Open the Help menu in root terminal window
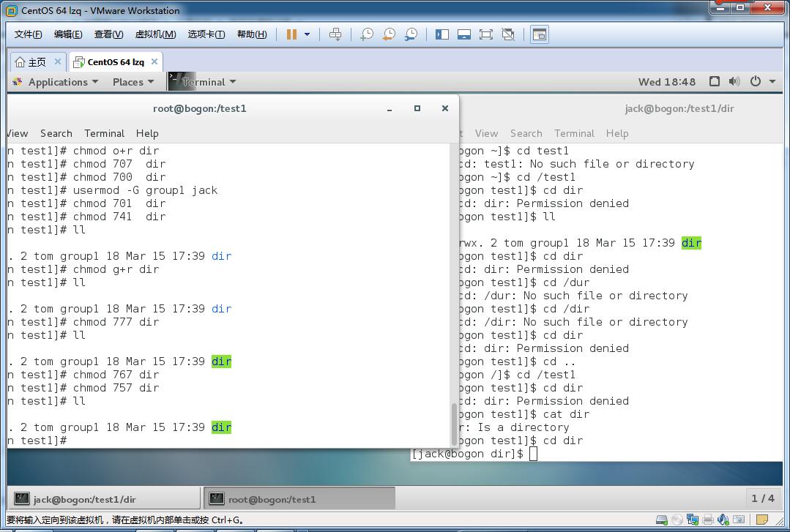The width and height of the screenshot is (790, 532). [x=147, y=133]
